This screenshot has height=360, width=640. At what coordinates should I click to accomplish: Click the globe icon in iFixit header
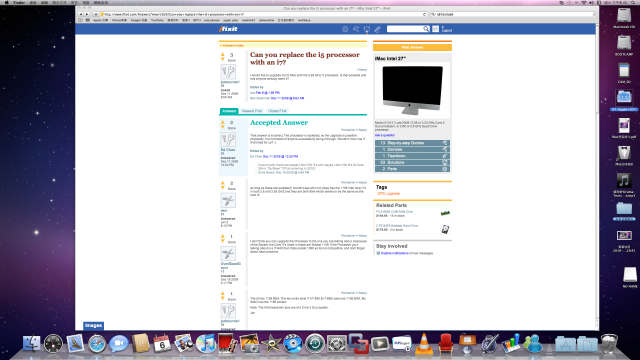click(x=345, y=29)
